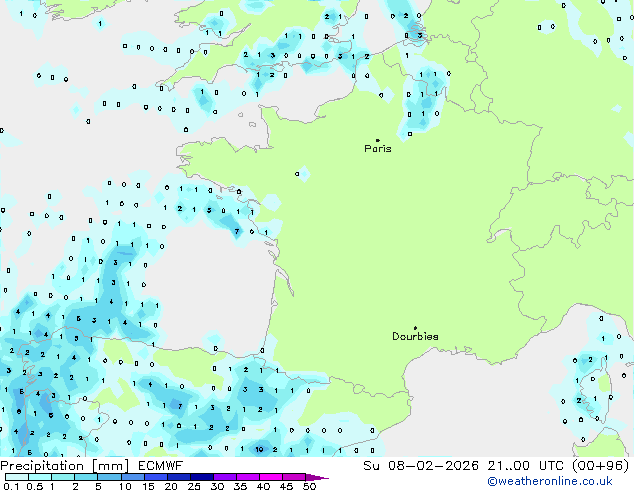This screenshot has height=490, width=634.
Task: Click the 40–45 mm magenta legend swatch
Action: (271, 477)
